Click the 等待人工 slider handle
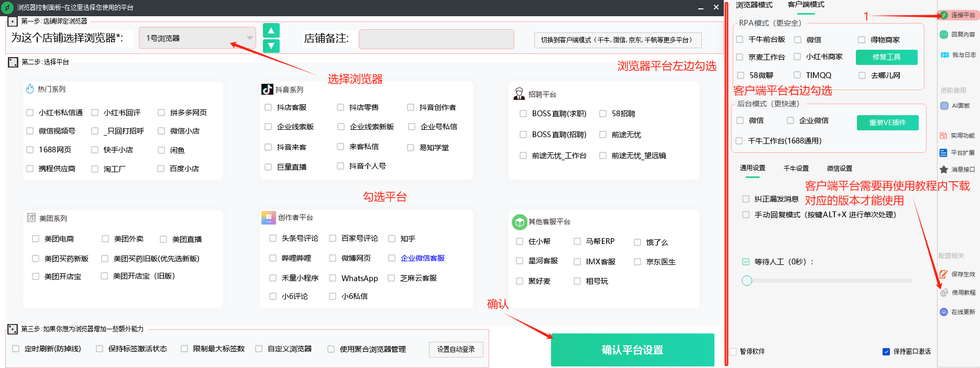980x368 pixels. [747, 281]
